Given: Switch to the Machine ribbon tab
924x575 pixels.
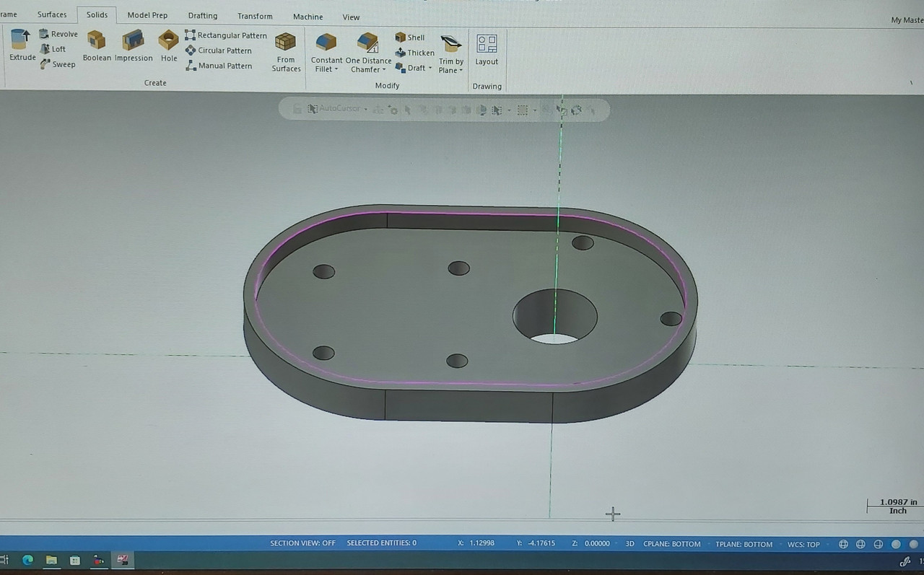Looking at the screenshot, I should point(308,17).
